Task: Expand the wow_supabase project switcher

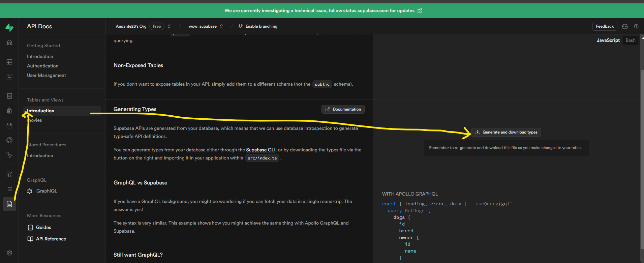Action: pyautogui.click(x=221, y=26)
